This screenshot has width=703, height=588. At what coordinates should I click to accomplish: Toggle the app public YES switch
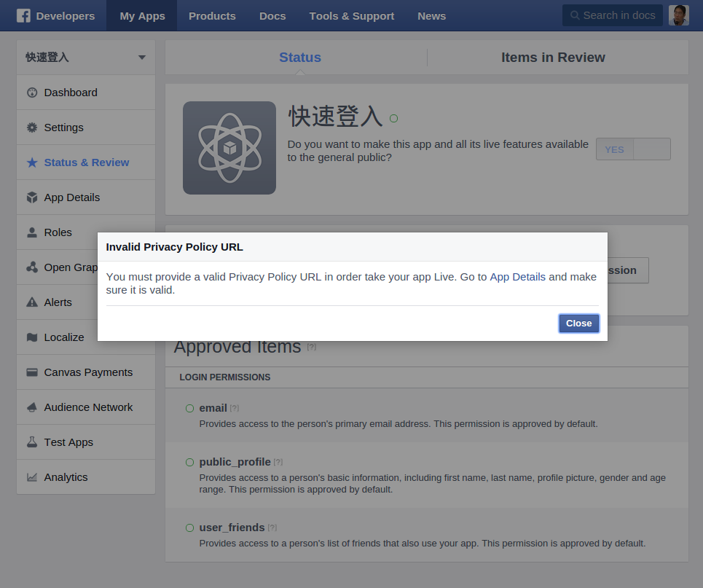tap(632, 149)
